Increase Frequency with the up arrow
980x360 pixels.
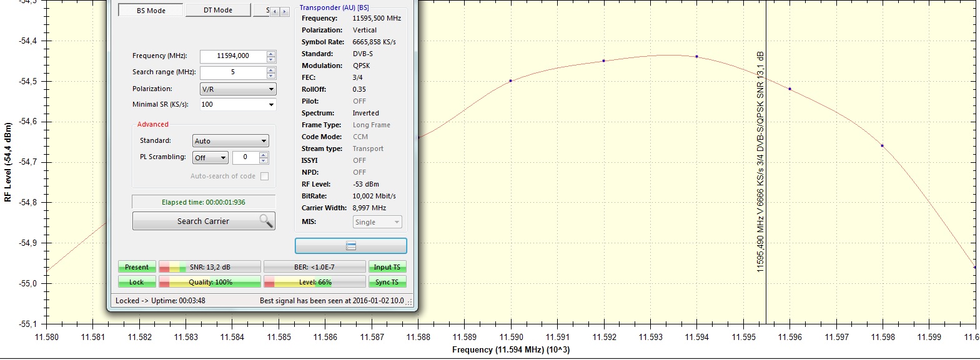tap(271, 53)
